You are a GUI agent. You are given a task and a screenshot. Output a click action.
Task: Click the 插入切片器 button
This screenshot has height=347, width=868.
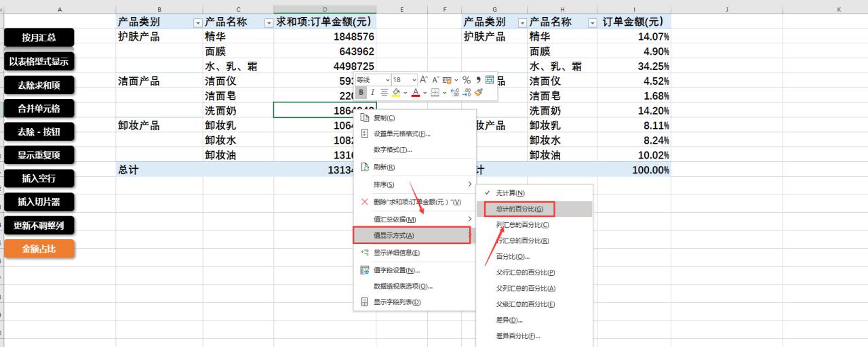pos(39,202)
